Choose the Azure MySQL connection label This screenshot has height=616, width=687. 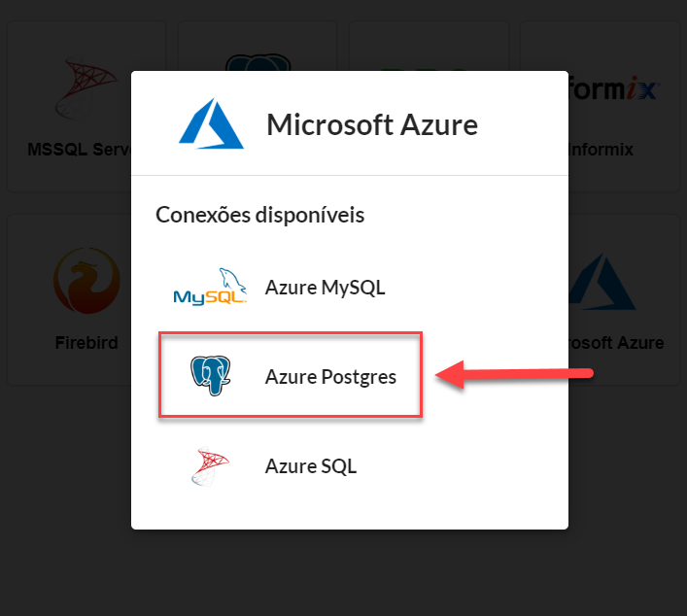(326, 288)
